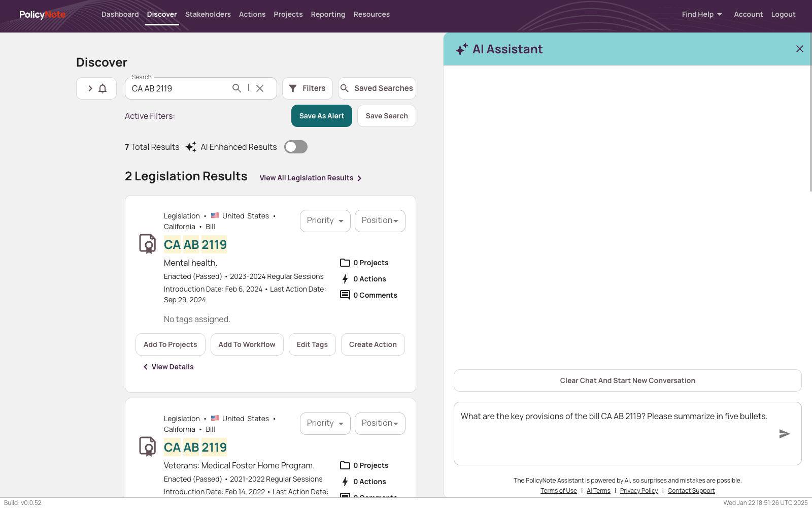This screenshot has height=508, width=812.
Task: Go to the Reporting tab
Action: click(328, 14)
